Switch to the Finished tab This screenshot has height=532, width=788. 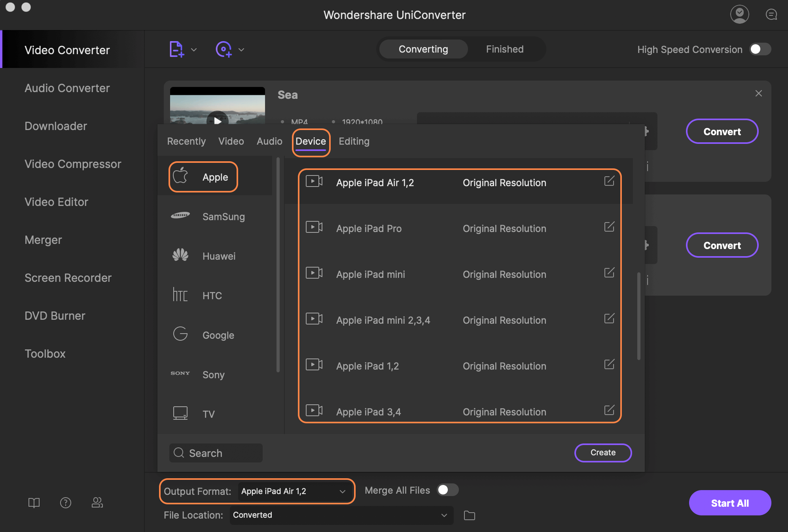click(x=505, y=49)
